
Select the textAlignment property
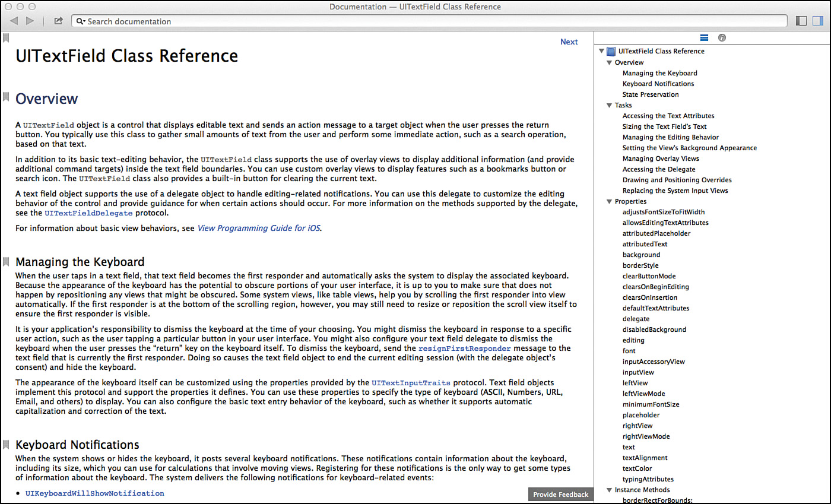tap(645, 458)
